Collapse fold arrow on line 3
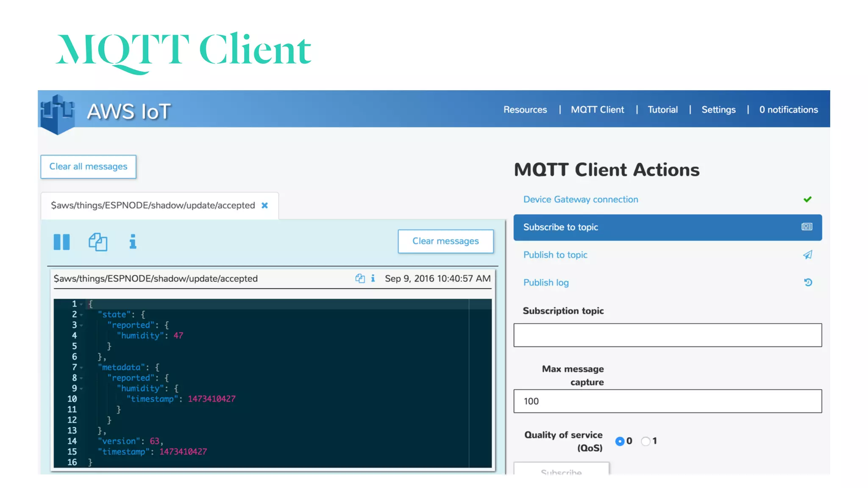This screenshot has height=488, width=868. tap(81, 325)
